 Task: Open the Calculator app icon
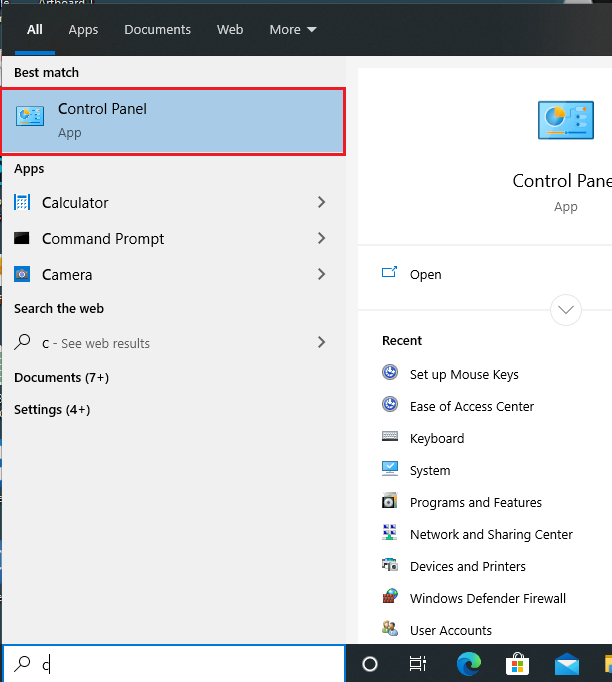click(x=22, y=202)
